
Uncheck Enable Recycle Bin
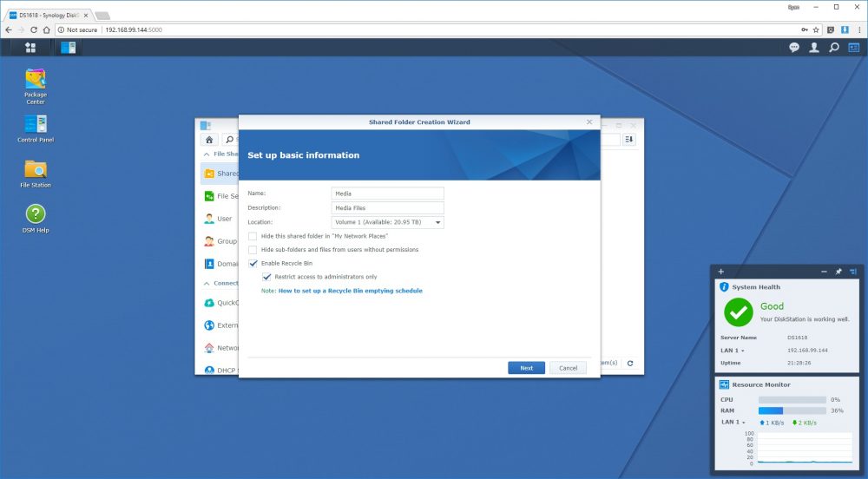[253, 263]
